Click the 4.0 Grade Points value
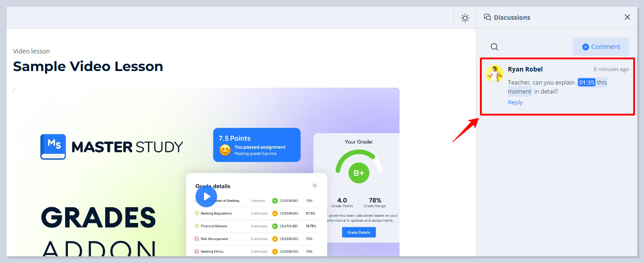 click(x=342, y=200)
